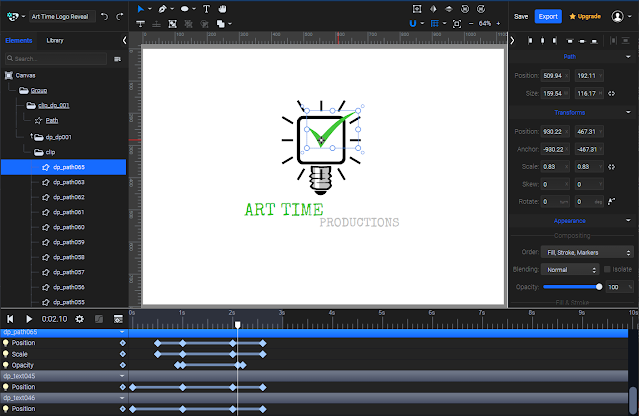Select the Hand pan tool
The width and height of the screenshot is (639, 416).
[223, 9]
